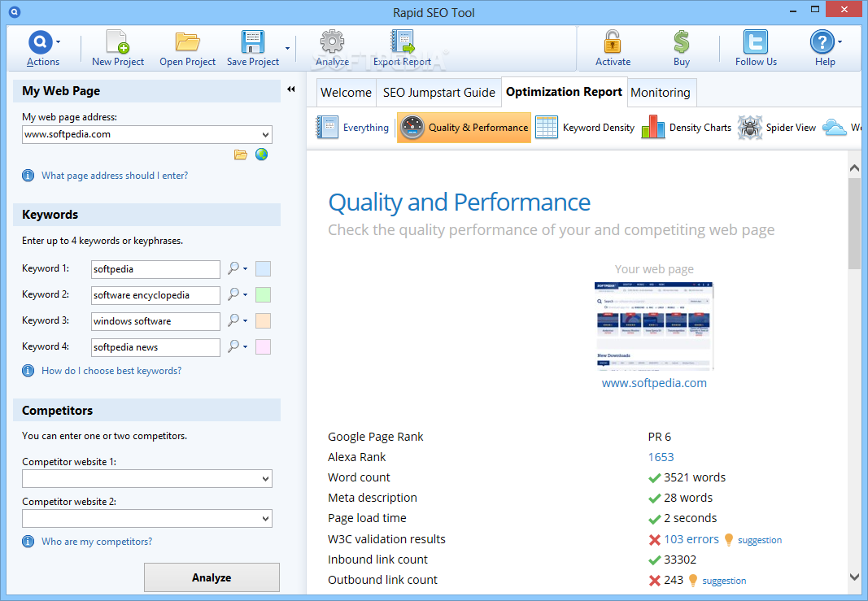
Task: Click suggestion link for Outbound link count
Action: [724, 581]
